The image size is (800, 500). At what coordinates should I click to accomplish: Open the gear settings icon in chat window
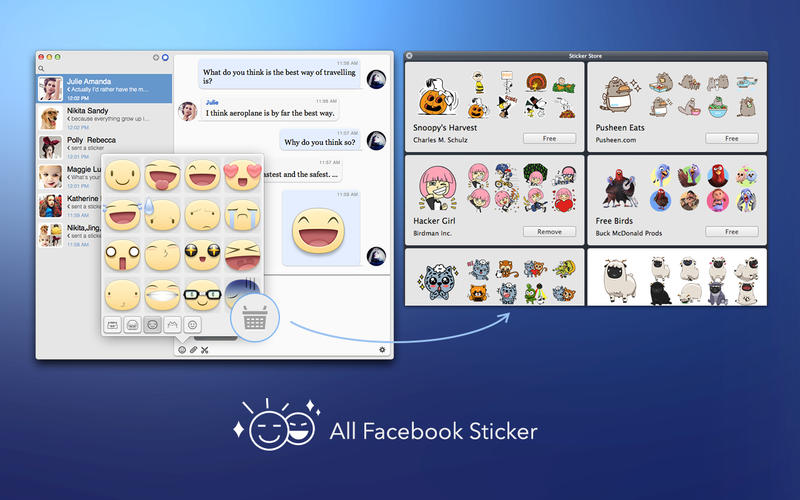(382, 349)
